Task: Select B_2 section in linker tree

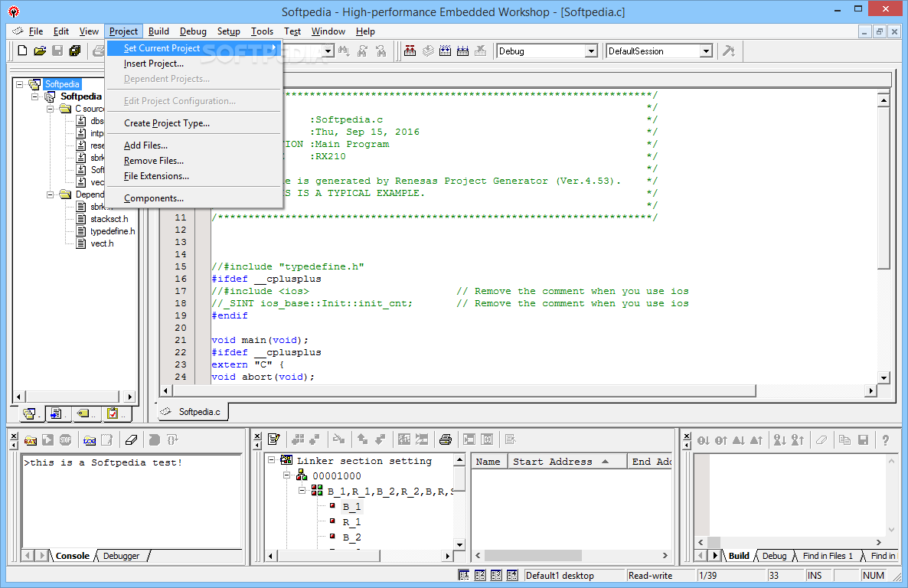Action: [x=351, y=537]
